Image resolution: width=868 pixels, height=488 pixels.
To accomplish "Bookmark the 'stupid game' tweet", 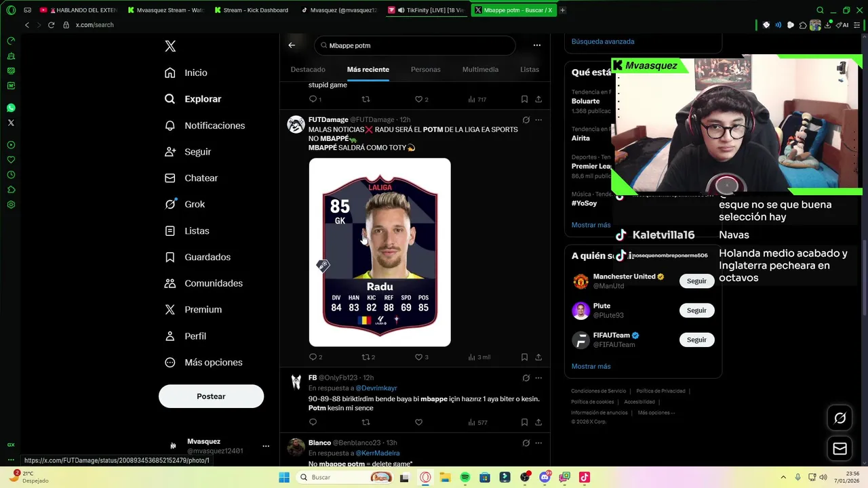I will click(x=524, y=99).
